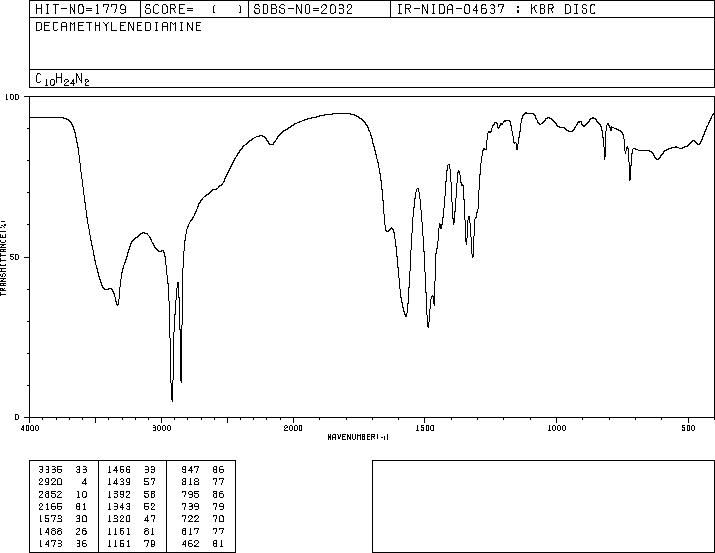
Task: Click the 462 peak value in the table
Action: pos(190,544)
